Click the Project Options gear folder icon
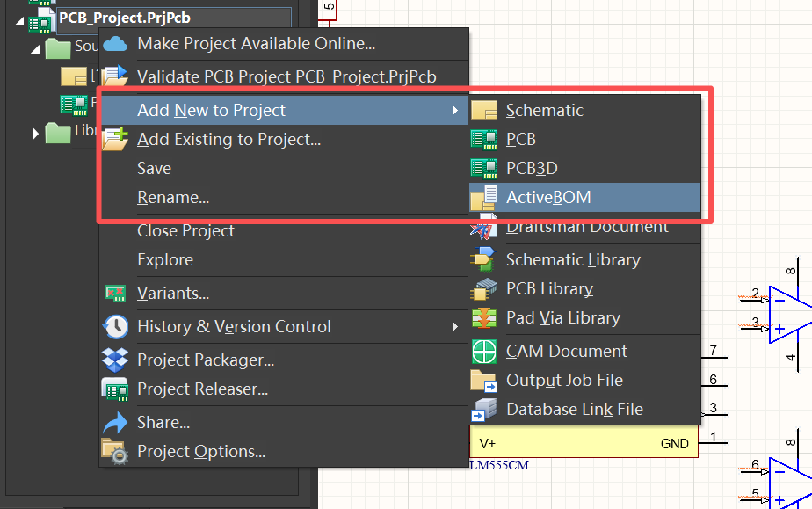812x509 pixels. point(115,451)
